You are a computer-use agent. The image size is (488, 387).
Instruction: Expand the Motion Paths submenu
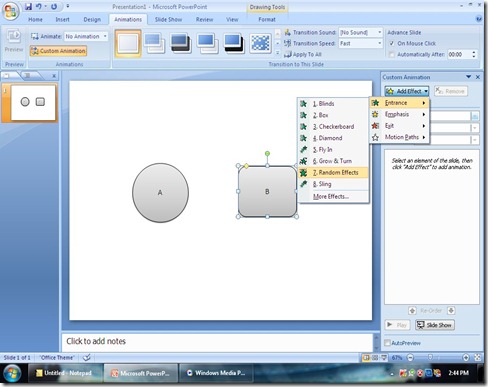point(399,137)
